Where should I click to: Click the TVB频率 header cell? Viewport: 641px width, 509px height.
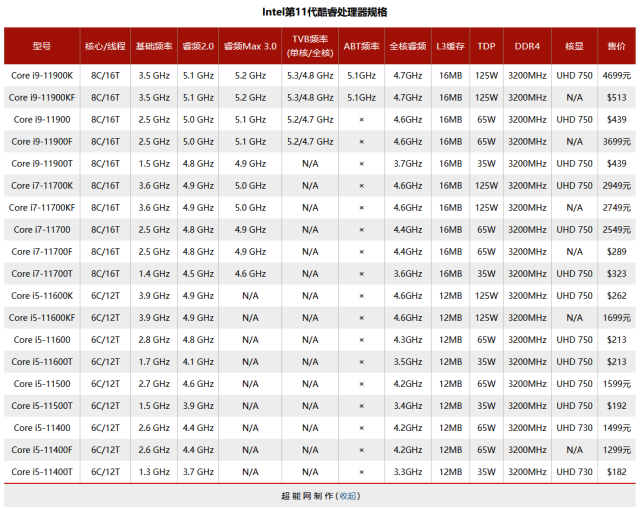(x=310, y=46)
